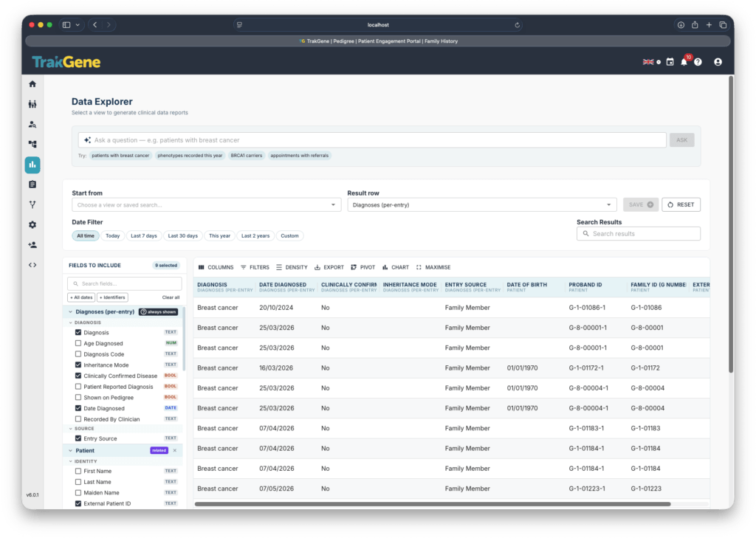Screen dimensions: 756x538
Task: Open the settings gear in the sidebar
Action: tap(32, 224)
